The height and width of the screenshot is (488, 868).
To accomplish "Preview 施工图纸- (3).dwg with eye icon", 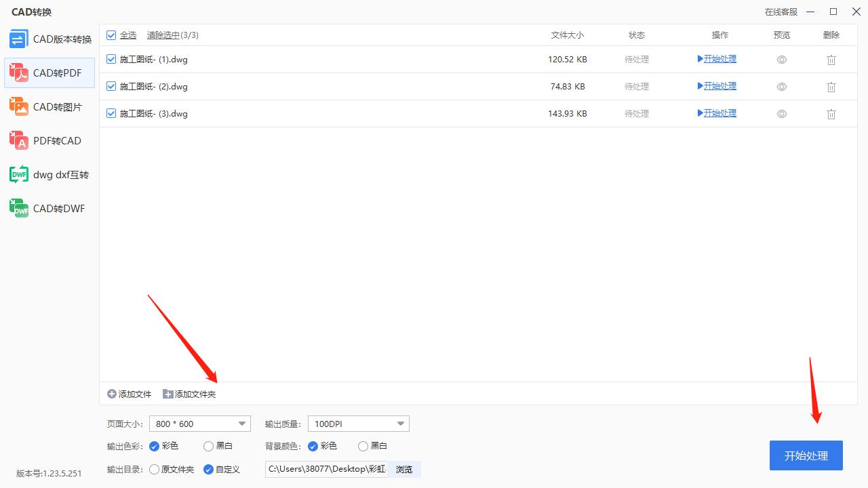I will point(782,114).
